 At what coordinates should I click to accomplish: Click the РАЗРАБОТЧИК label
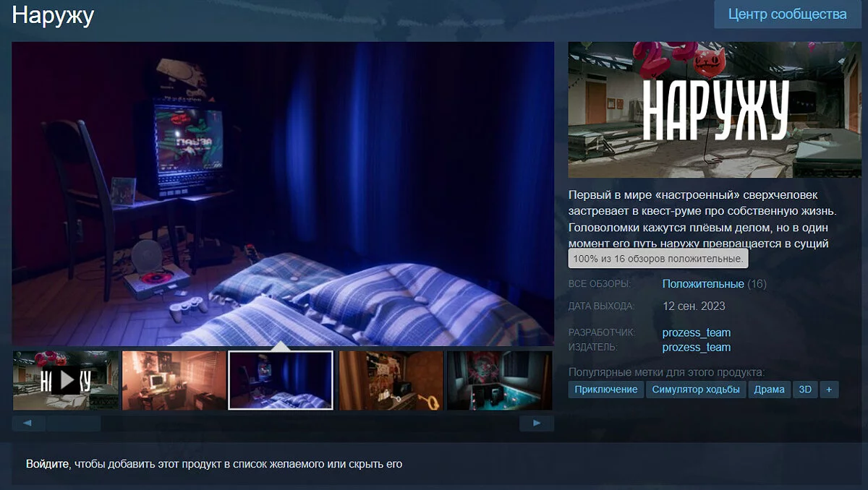point(602,332)
